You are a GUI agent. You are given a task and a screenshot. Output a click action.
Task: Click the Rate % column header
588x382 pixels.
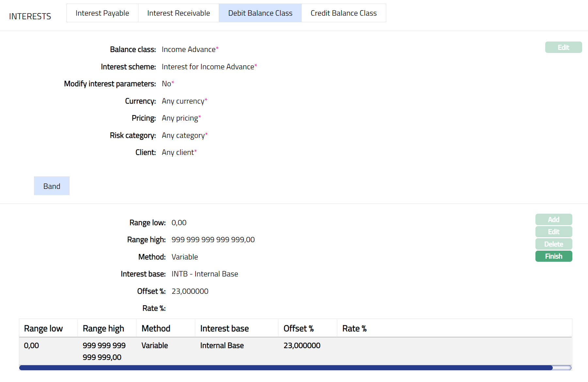pyautogui.click(x=354, y=328)
